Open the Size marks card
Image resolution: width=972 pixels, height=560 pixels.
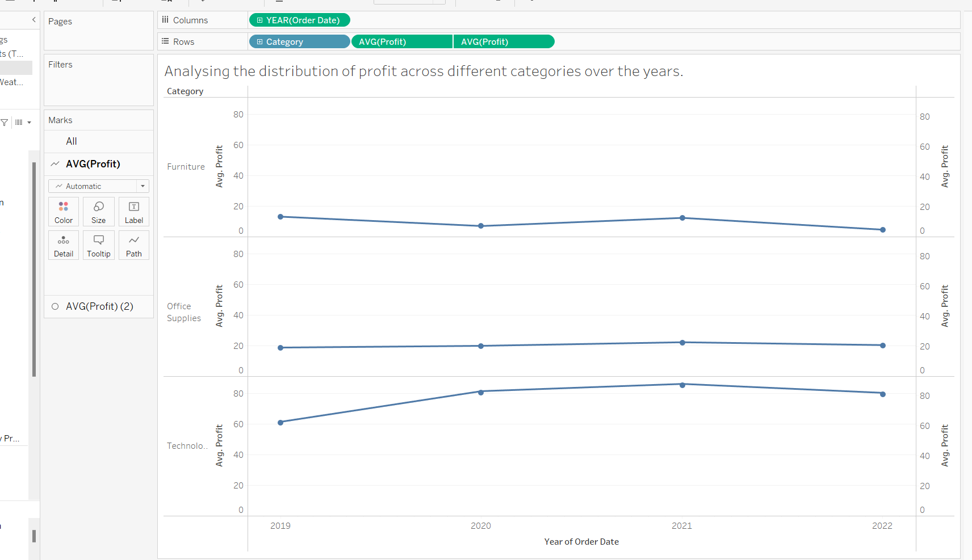point(99,212)
